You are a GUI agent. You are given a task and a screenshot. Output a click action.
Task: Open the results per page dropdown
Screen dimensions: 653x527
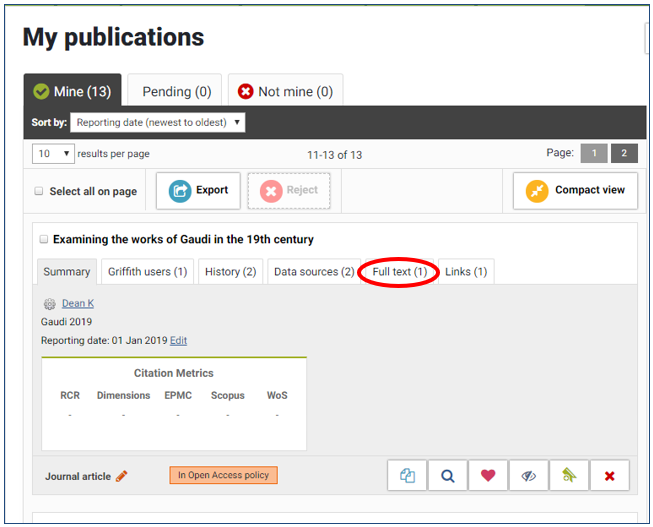tap(54, 154)
